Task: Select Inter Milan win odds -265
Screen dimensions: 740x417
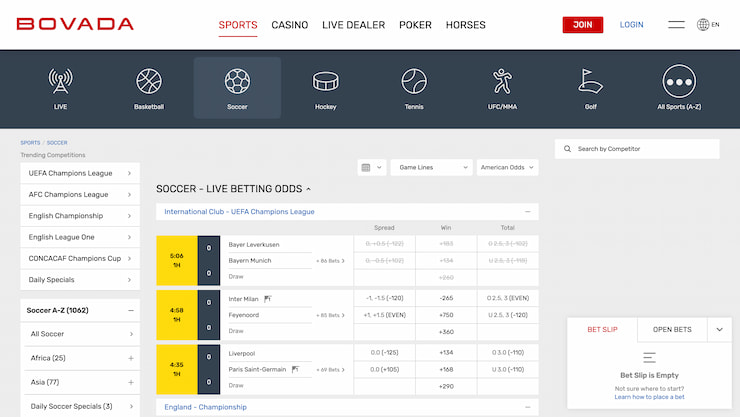Action: click(x=446, y=298)
